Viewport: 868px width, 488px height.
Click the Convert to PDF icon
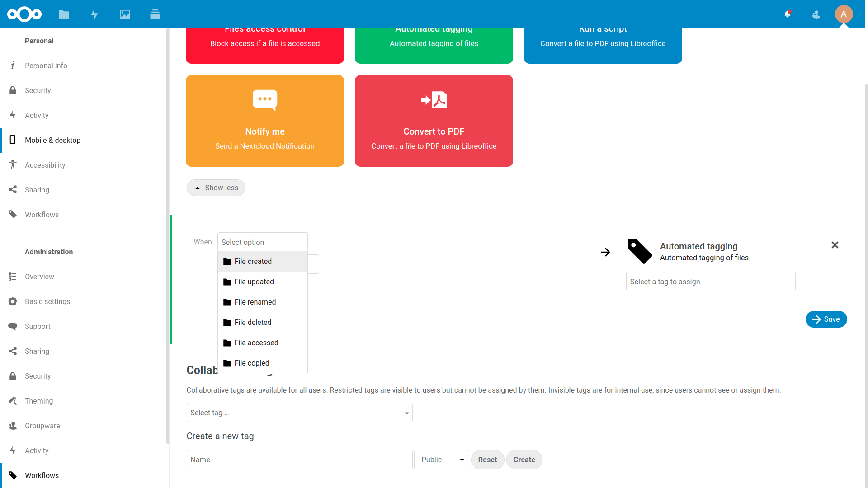pyautogui.click(x=434, y=100)
